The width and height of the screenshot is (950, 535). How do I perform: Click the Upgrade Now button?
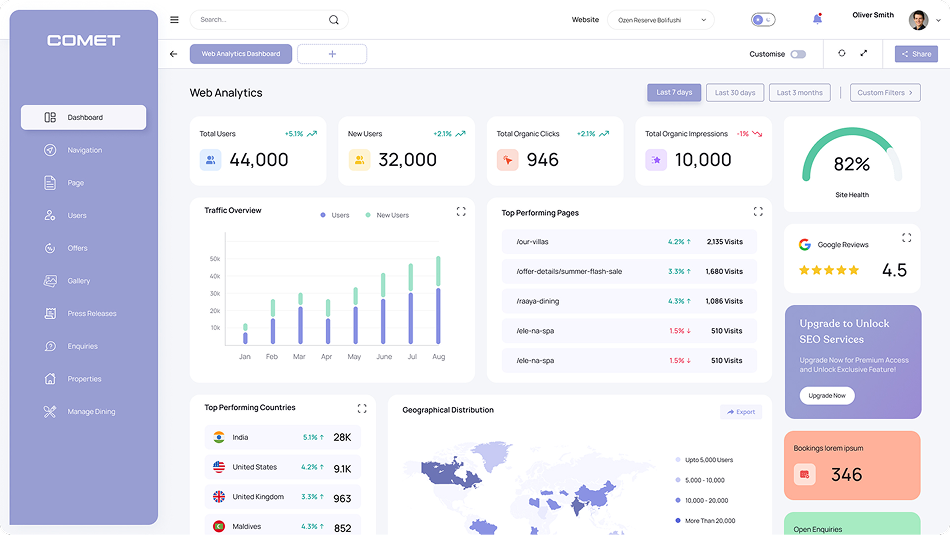827,395
